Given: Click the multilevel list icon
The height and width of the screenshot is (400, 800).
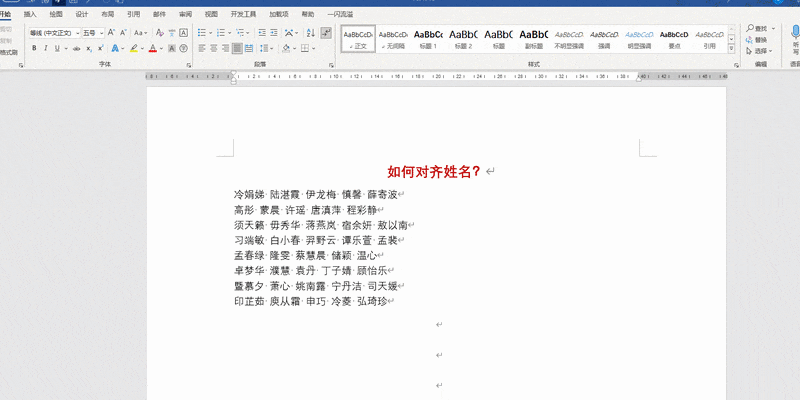Looking at the screenshot, I should click(x=239, y=33).
